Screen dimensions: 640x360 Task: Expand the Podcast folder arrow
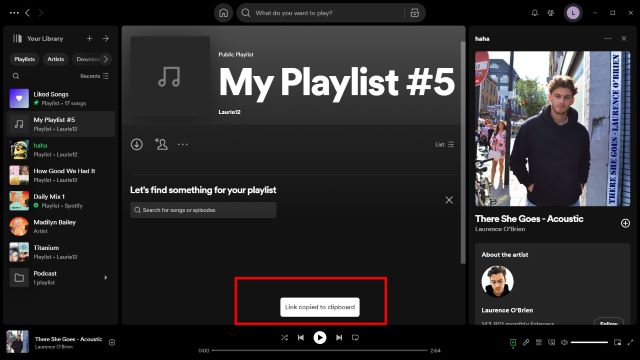[106, 278]
